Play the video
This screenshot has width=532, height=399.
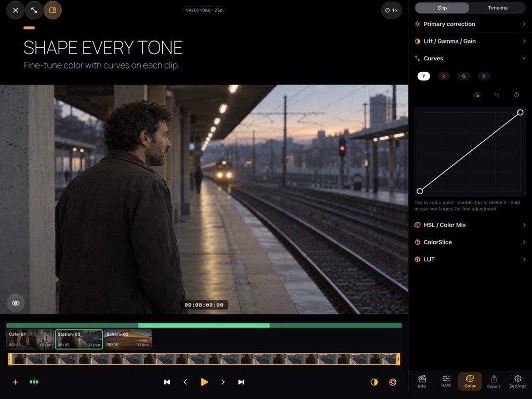[x=204, y=382]
